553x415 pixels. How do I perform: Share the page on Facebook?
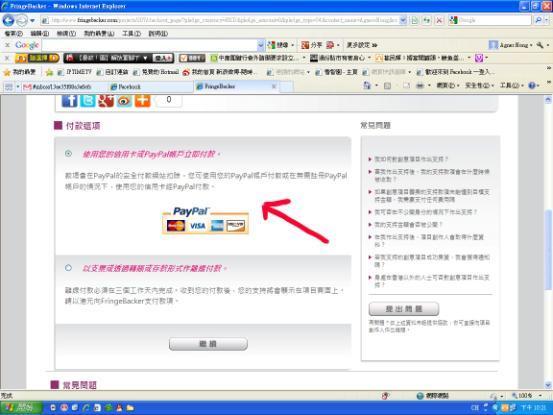point(69,101)
